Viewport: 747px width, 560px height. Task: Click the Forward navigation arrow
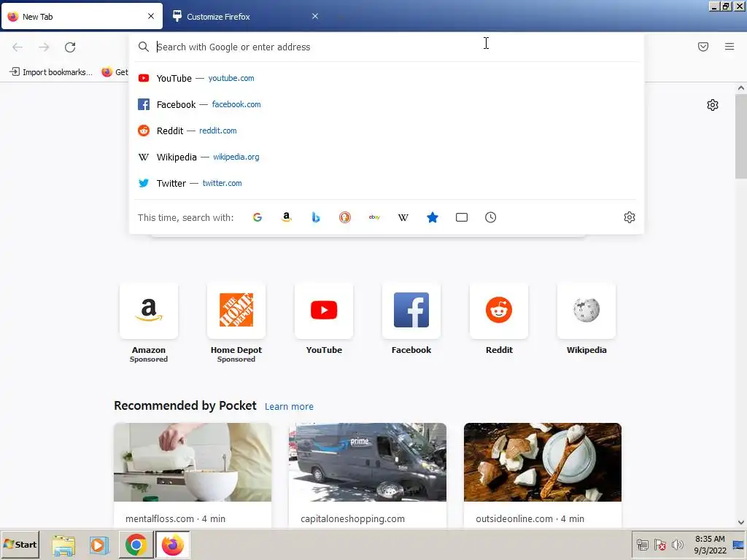click(x=44, y=47)
